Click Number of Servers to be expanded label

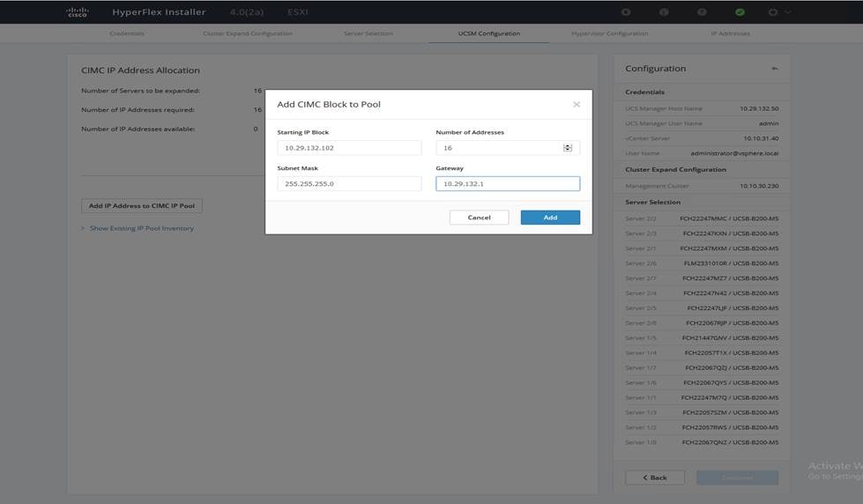140,91
